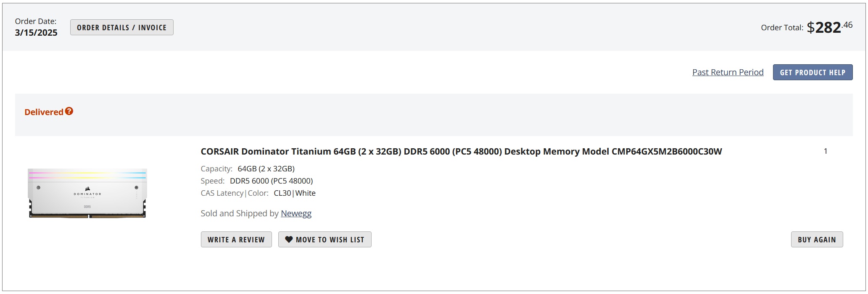Click the Delivered status help question-mark icon
The image size is (868, 294).
tap(69, 111)
